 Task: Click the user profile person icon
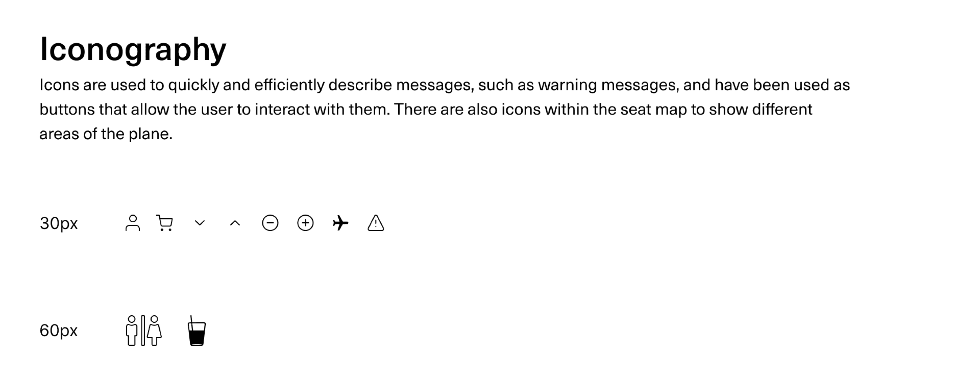[x=132, y=223]
